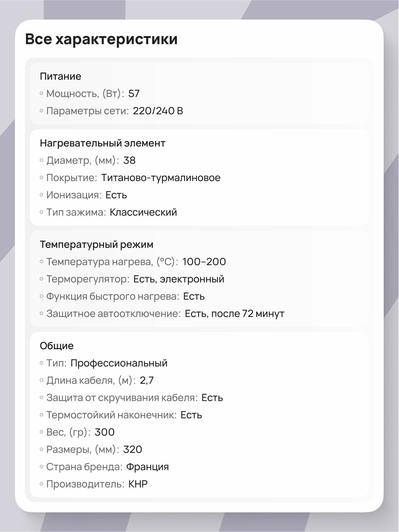Click 'Длина кабеля, (м)' value 2,7
This screenshot has height=532, width=399.
(x=147, y=380)
